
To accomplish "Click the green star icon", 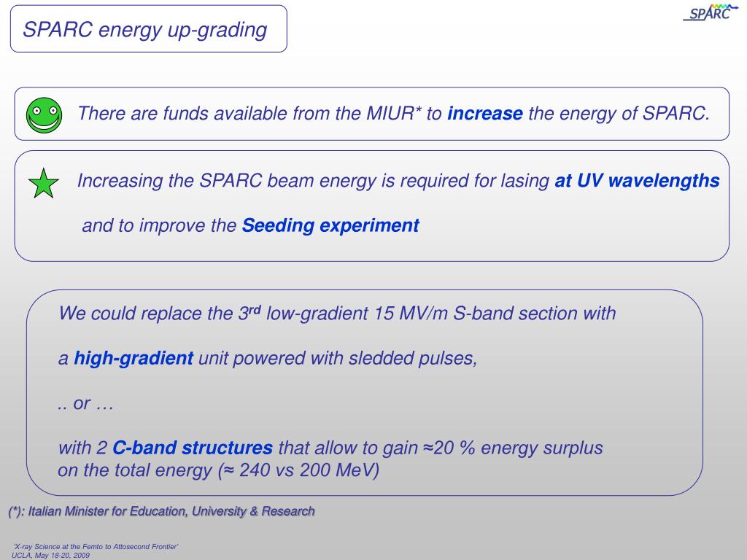I will point(43,183).
